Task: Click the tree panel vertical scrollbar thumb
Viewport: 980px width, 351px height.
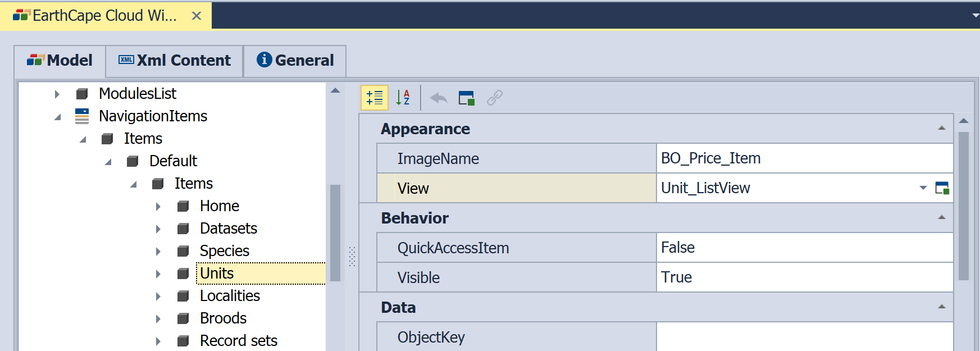Action: pyautogui.click(x=335, y=233)
